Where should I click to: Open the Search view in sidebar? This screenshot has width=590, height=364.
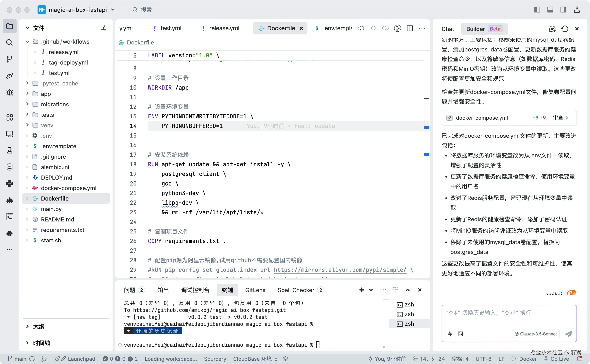pos(9,43)
